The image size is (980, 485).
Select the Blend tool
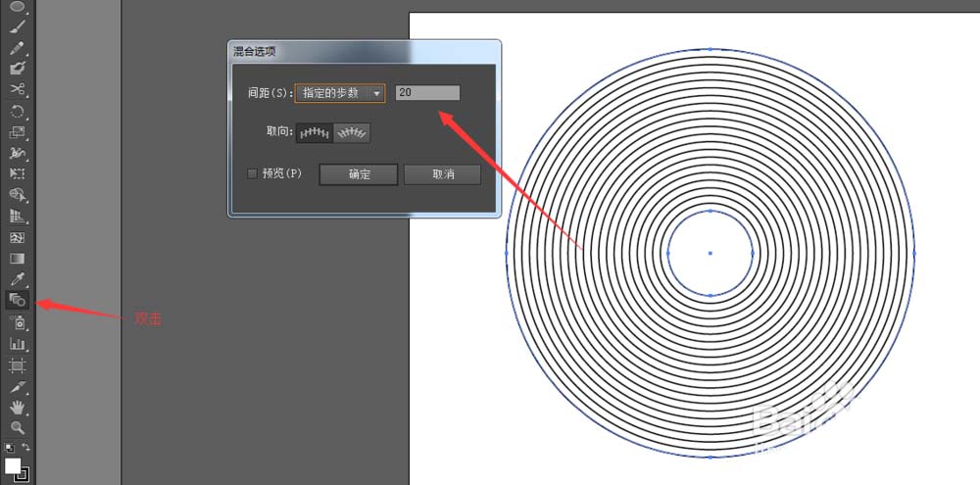18,300
